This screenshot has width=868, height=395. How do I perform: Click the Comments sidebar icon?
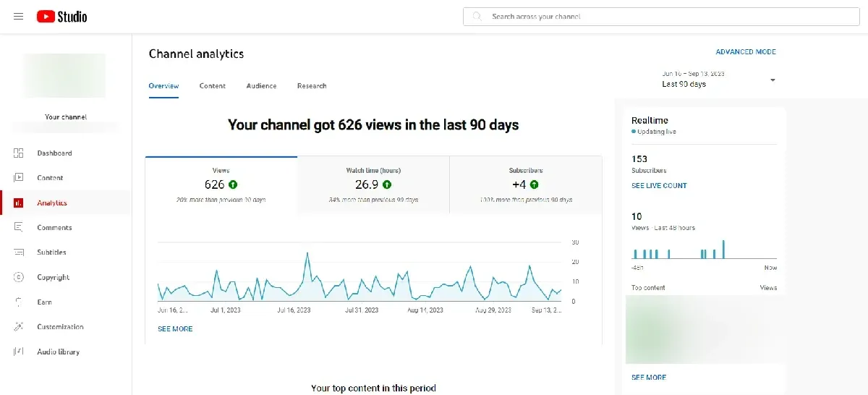tap(19, 228)
